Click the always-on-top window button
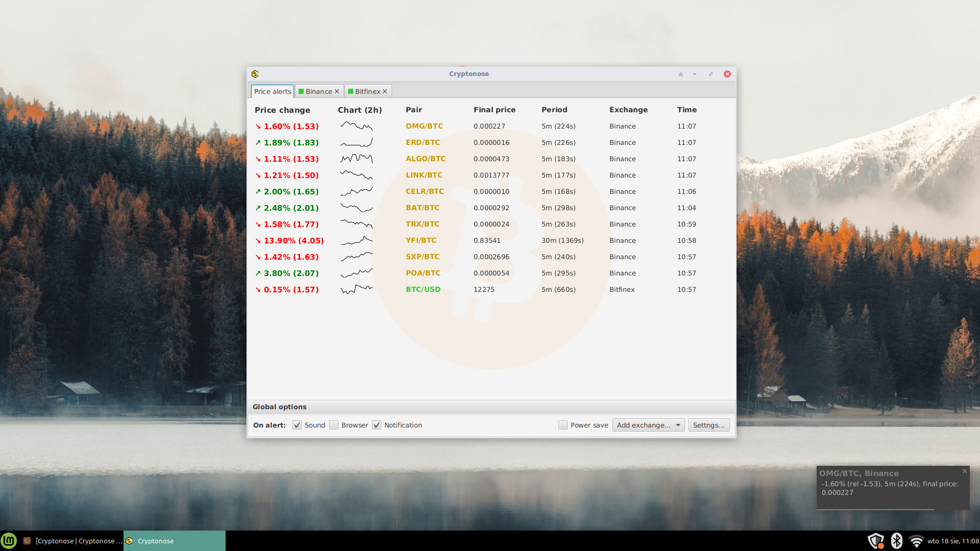This screenshot has width=980, height=551. (x=681, y=74)
